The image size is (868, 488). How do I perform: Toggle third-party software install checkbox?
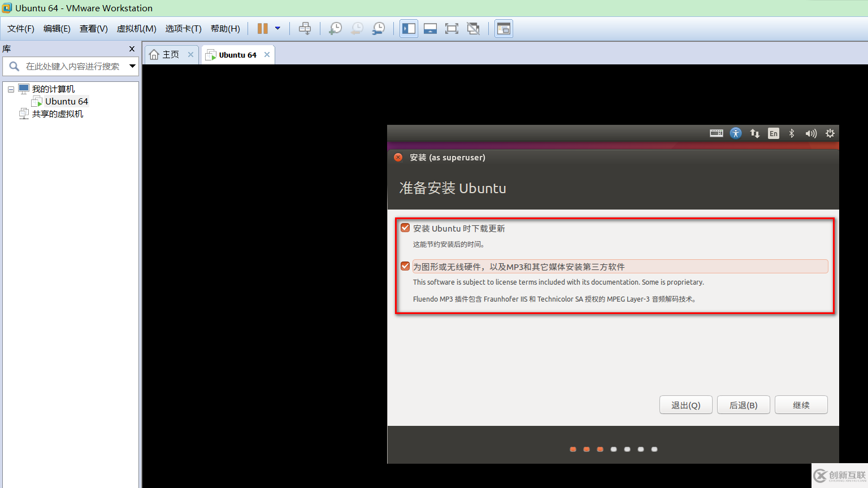tap(405, 266)
